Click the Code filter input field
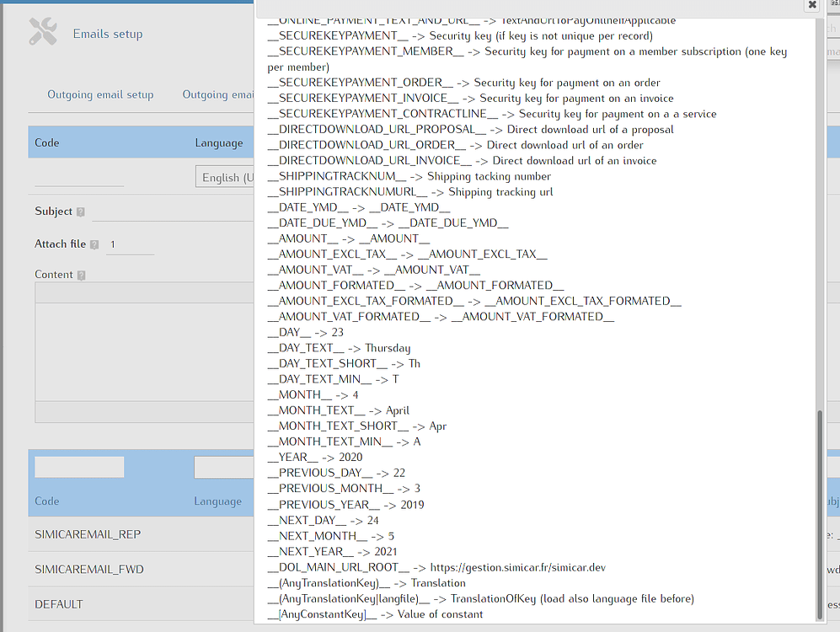This screenshot has width=840, height=632. coord(78,466)
